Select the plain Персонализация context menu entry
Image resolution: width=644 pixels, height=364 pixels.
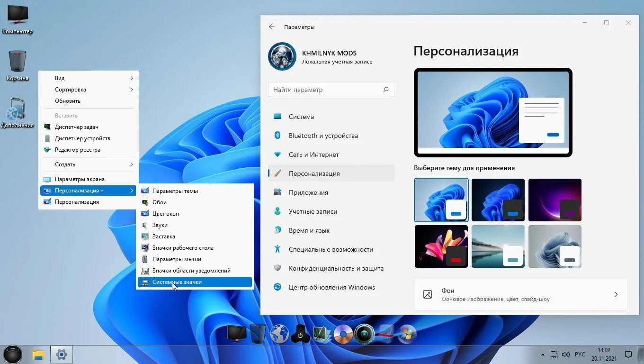[x=89, y=202]
